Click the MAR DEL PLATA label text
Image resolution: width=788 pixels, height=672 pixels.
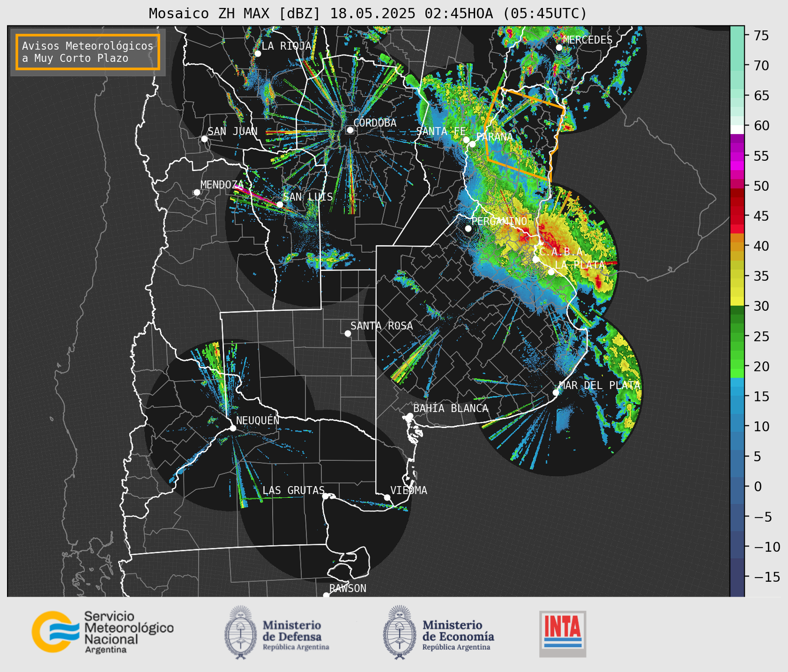(599, 386)
